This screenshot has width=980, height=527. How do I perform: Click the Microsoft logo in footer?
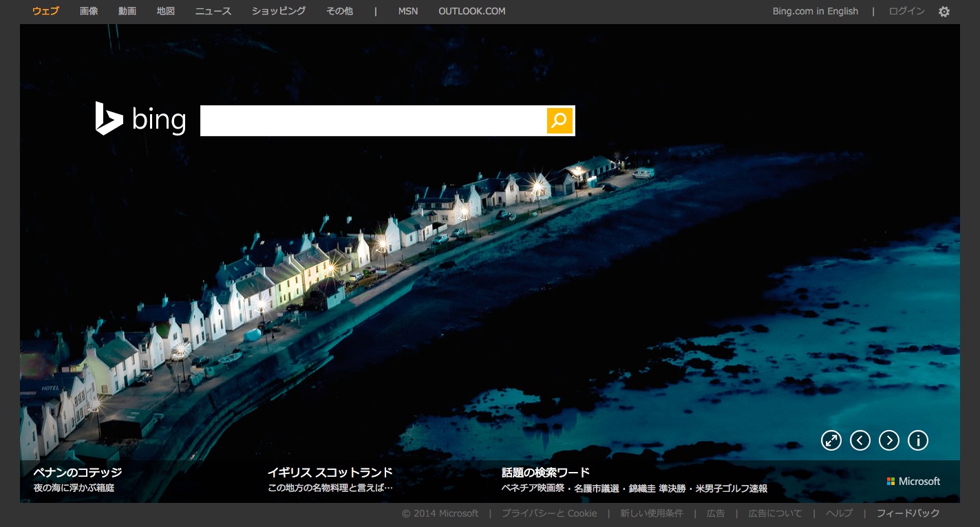913,482
